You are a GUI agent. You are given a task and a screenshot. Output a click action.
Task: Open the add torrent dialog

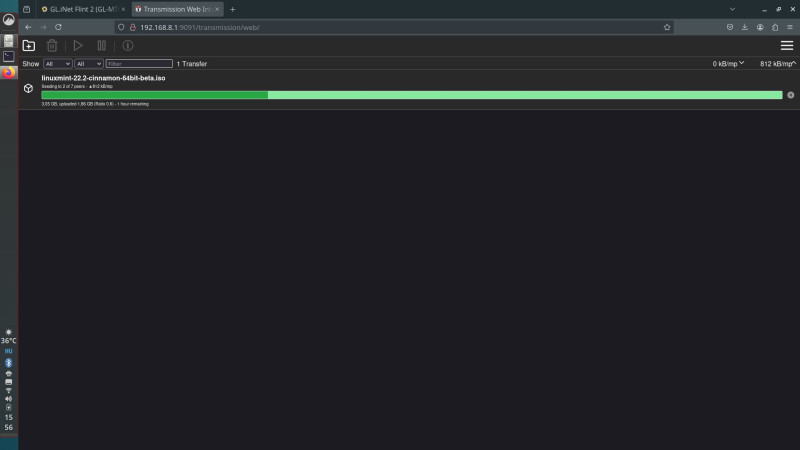pyautogui.click(x=29, y=46)
